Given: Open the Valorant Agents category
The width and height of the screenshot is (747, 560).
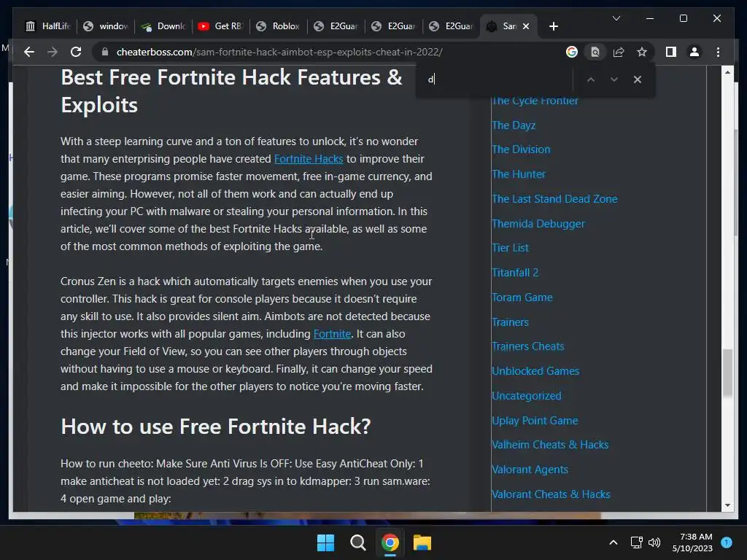Looking at the screenshot, I should click(530, 470).
